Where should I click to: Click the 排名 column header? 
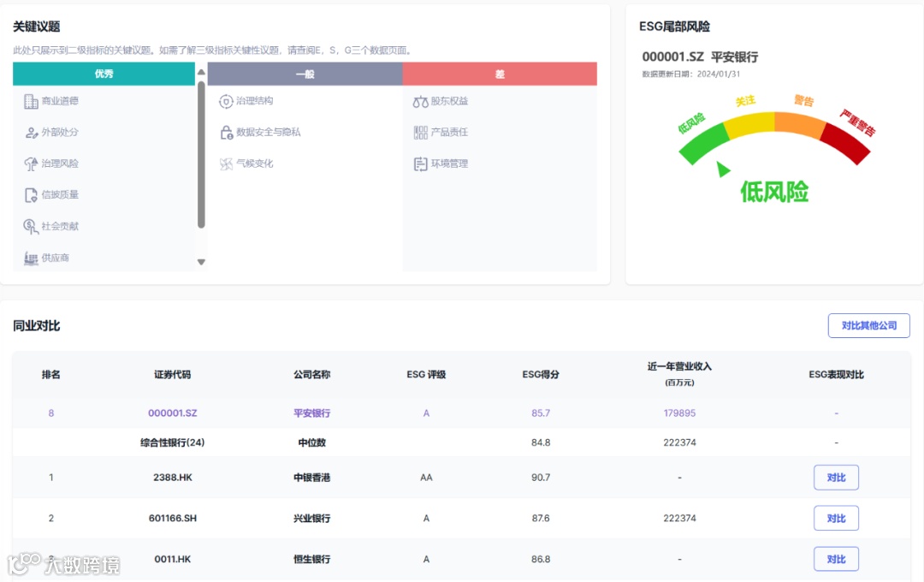[x=50, y=374]
